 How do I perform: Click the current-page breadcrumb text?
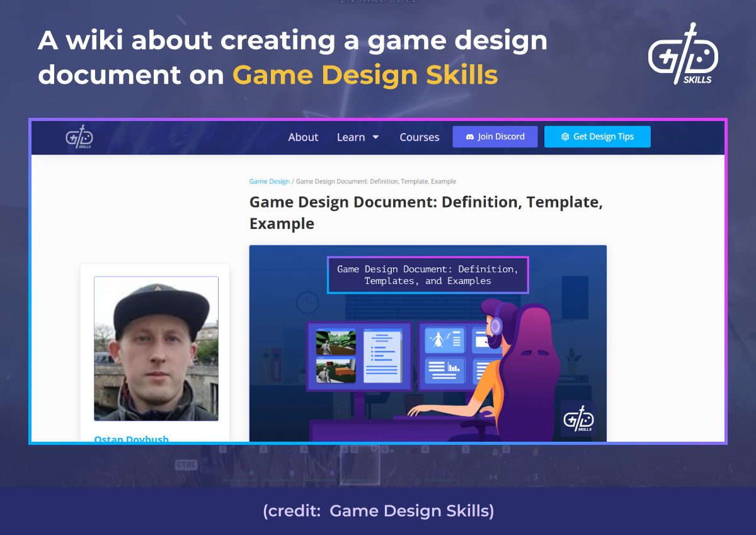tap(376, 181)
